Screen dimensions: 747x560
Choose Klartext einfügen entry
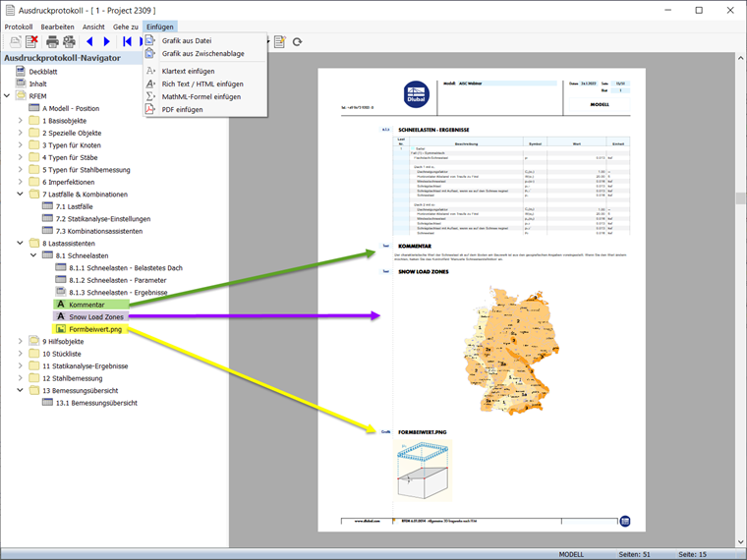coord(188,71)
